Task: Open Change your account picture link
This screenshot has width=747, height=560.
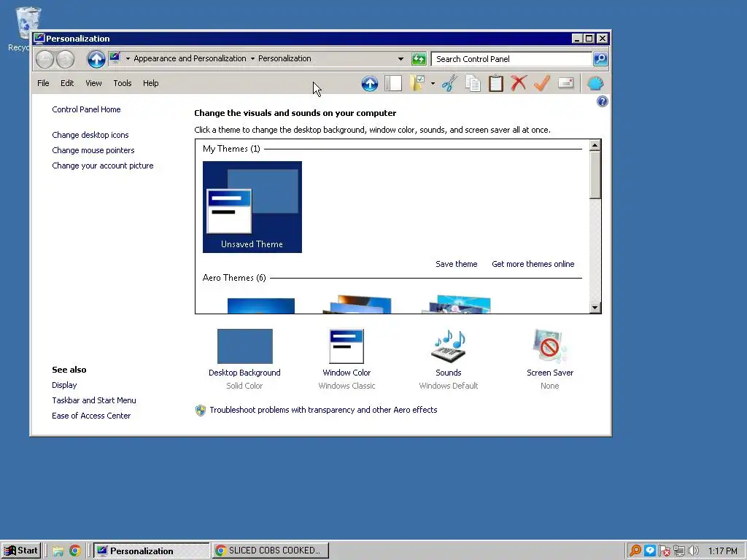Action: click(102, 166)
